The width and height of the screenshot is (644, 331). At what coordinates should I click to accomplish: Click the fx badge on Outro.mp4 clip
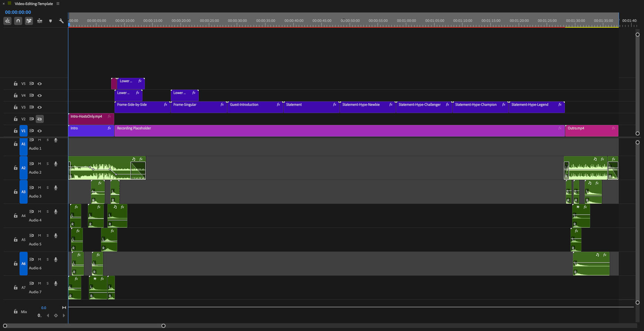tap(613, 128)
